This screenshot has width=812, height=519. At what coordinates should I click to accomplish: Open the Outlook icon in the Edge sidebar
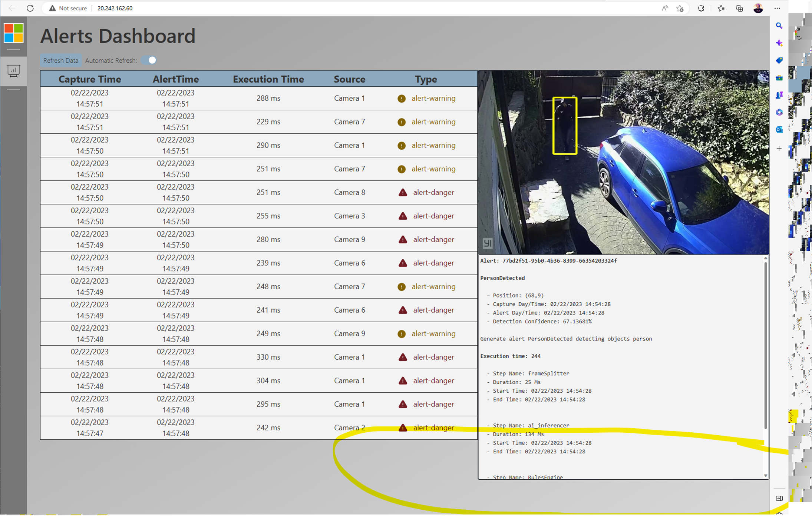coord(779,130)
